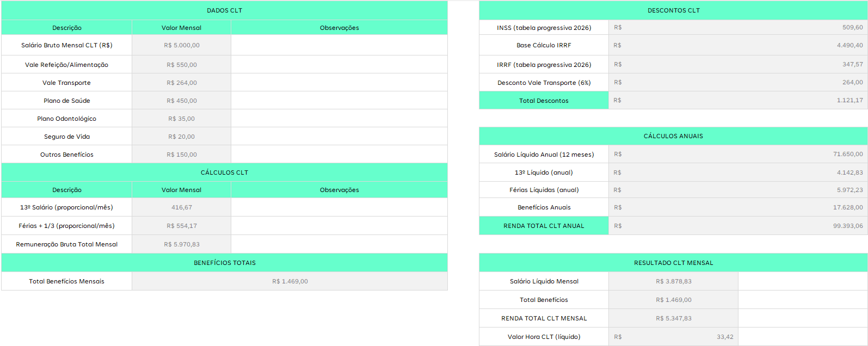
Task: Click the CÁLCULOS CLT section header
Action: [x=224, y=172]
